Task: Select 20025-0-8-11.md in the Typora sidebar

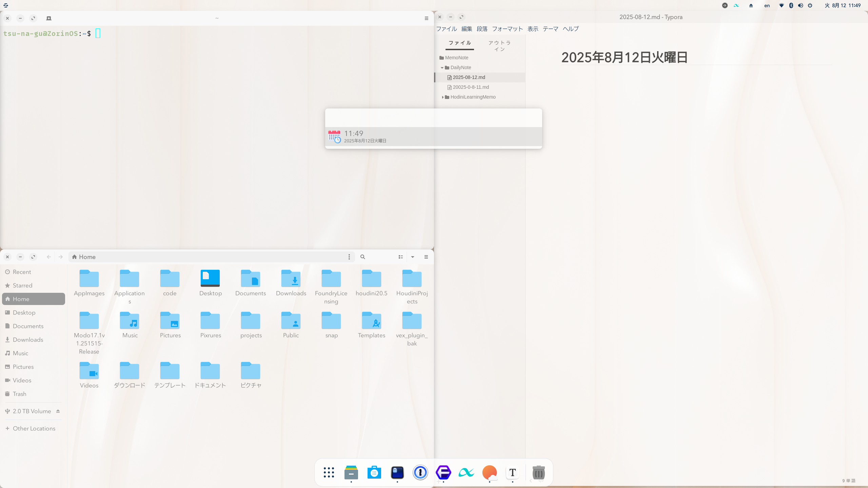Action: click(x=471, y=87)
